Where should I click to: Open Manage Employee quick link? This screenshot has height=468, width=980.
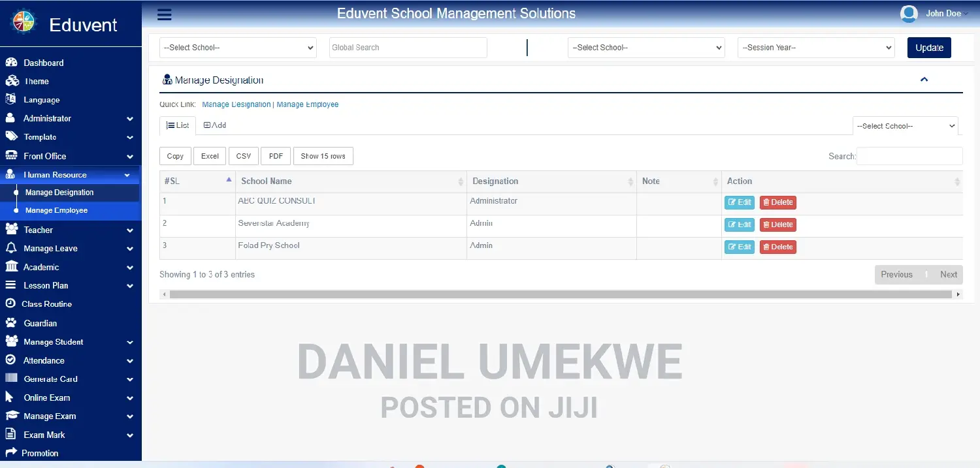pyautogui.click(x=308, y=104)
